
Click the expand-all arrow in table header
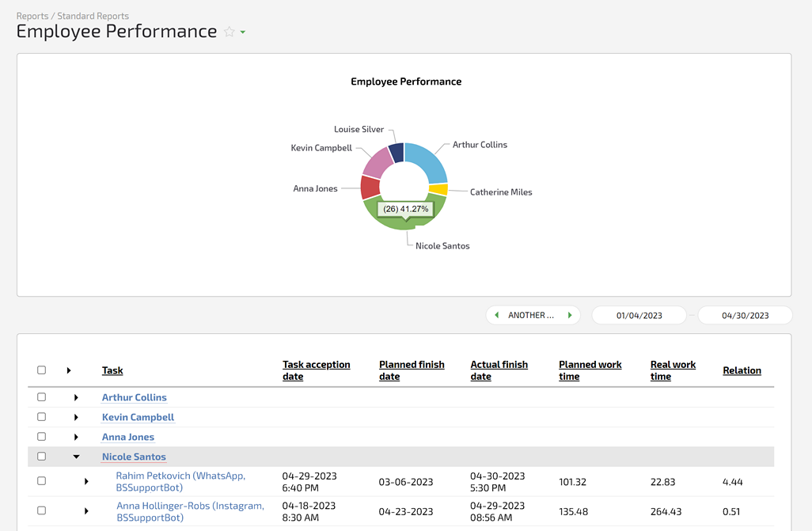point(69,370)
